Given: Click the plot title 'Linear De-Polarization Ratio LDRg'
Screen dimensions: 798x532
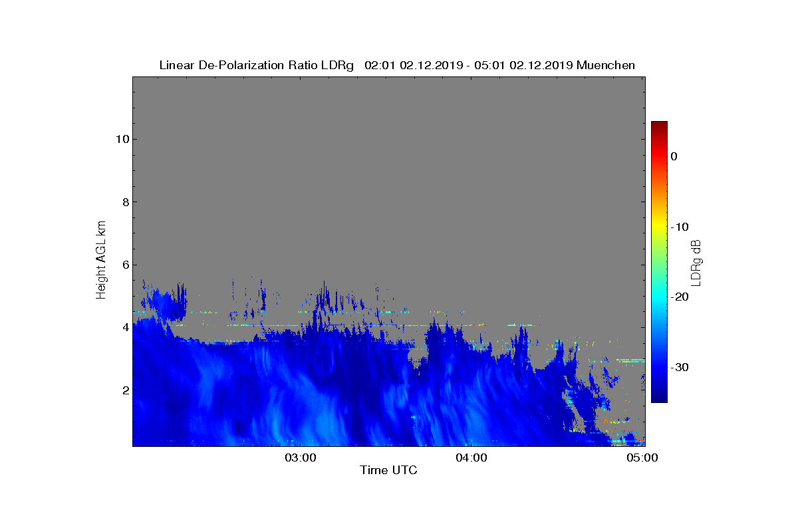Looking at the screenshot, I should point(257,65).
